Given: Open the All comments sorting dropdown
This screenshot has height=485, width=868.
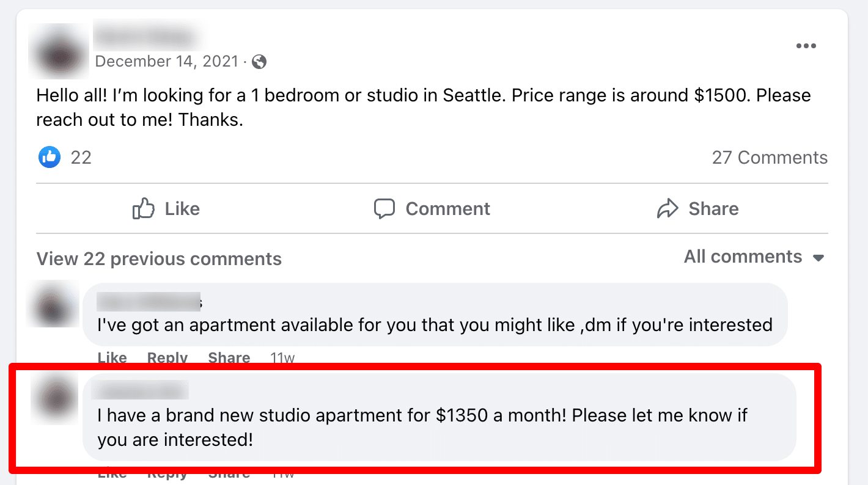Looking at the screenshot, I should click(x=743, y=257).
